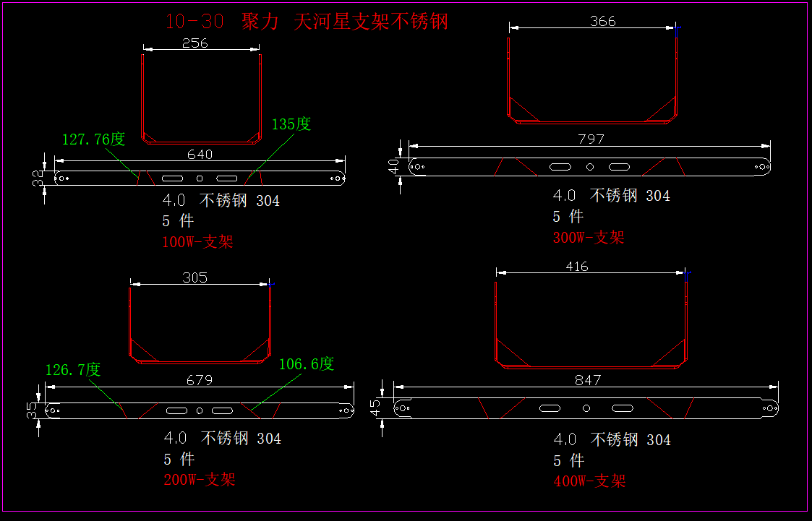Select the 416 dimension text
Viewport: 812px width, 521px height.
click(x=576, y=267)
